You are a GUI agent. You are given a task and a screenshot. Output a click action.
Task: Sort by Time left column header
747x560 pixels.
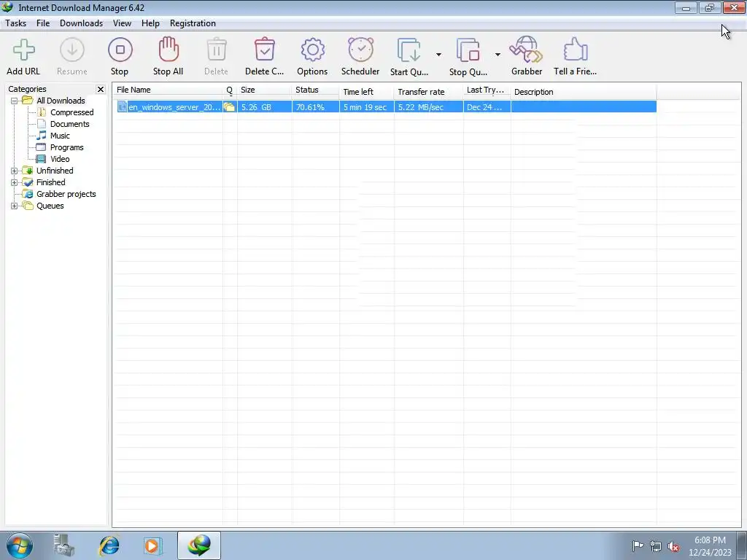[367, 91]
